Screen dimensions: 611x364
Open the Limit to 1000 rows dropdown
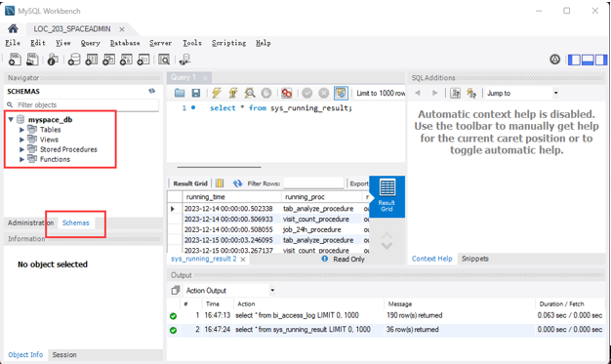381,93
